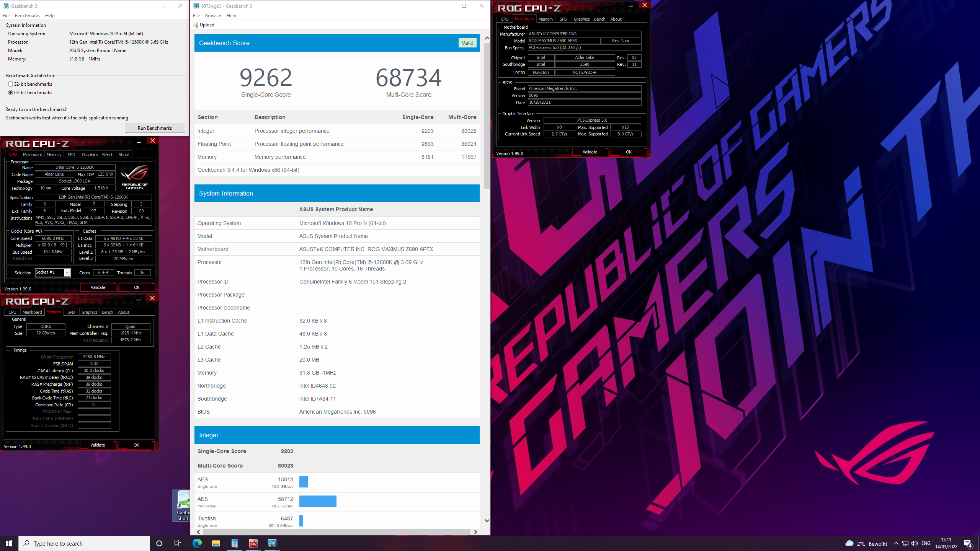Click the scroll up arrow in results
Screen dimensions: 980x551
(487, 38)
